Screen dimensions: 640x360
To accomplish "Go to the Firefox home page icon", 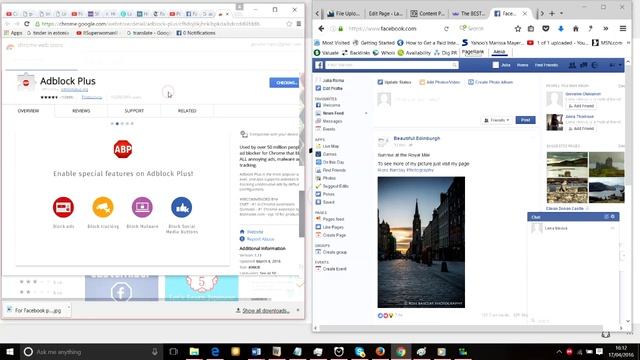I will tap(576, 29).
